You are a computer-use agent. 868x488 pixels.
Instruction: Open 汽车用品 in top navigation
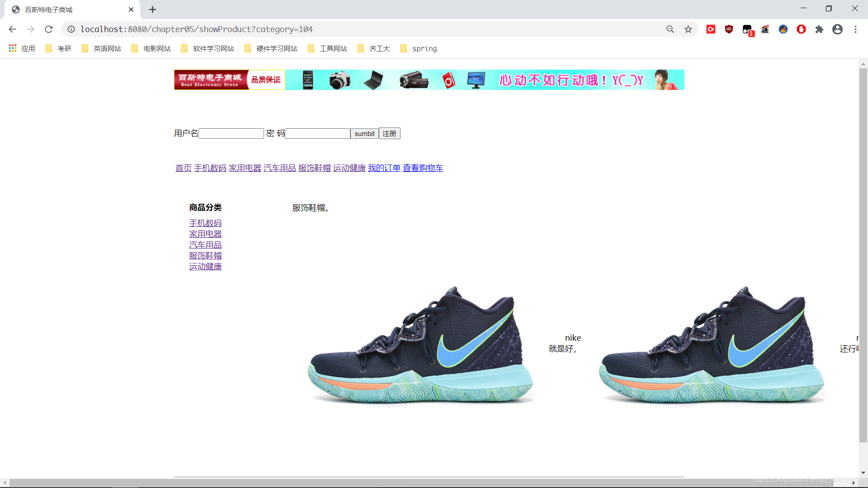coord(280,168)
